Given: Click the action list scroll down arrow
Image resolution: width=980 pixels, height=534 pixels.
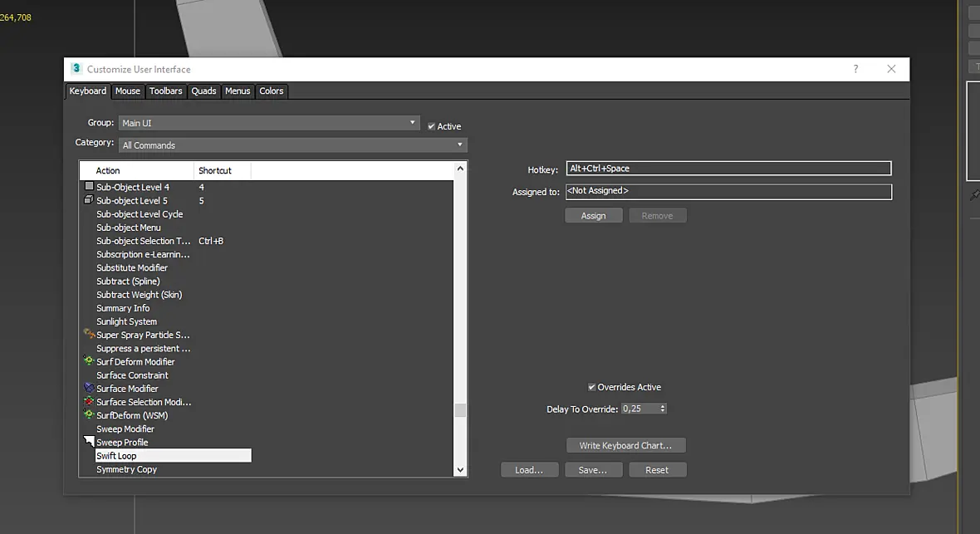Looking at the screenshot, I should click(460, 469).
